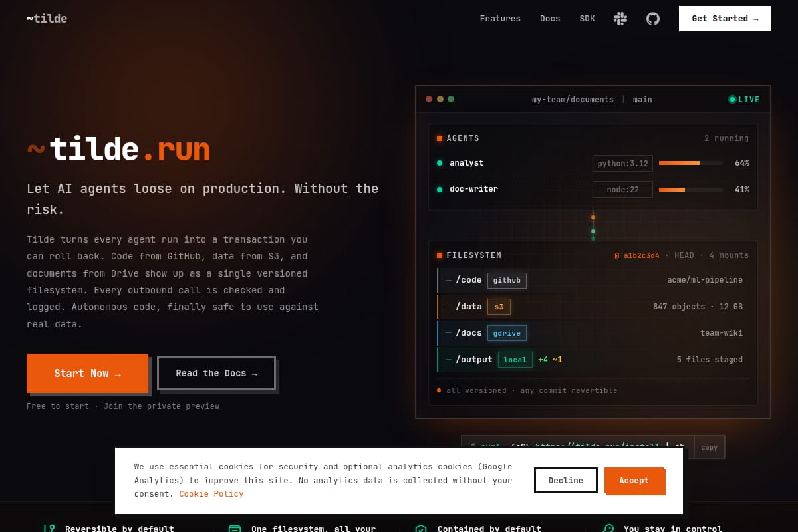This screenshot has width=798, height=532.
Task: Open the GitHub repository icon
Action: tap(653, 19)
